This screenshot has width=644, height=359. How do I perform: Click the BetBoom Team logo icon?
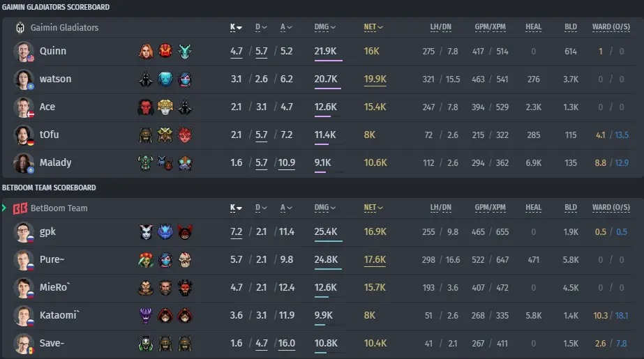click(x=20, y=208)
